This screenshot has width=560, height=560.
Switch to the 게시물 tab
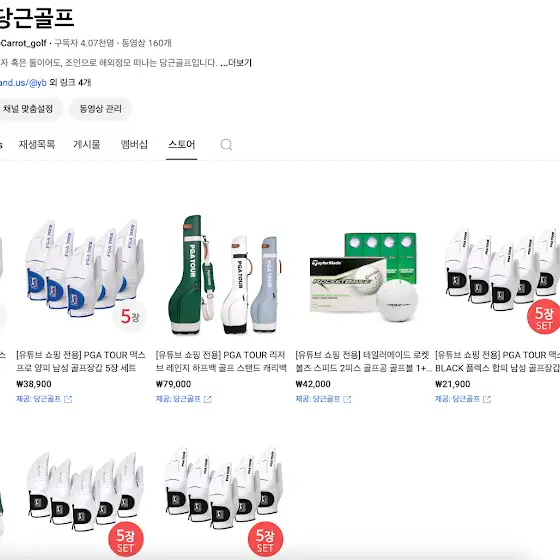click(87, 145)
